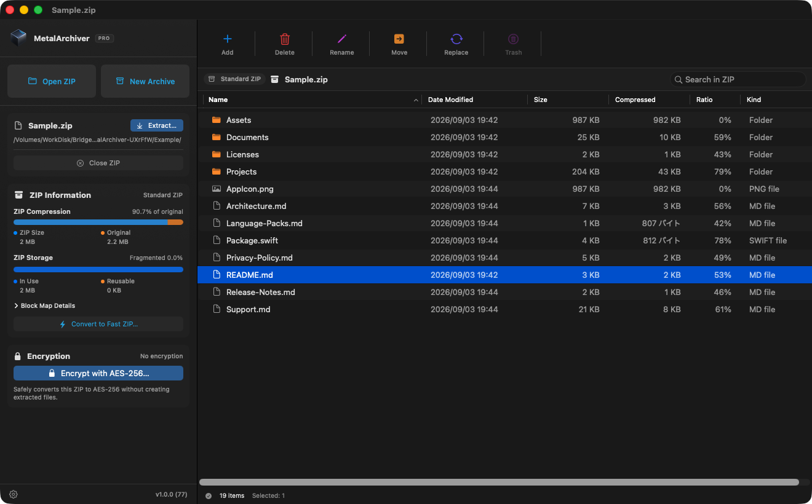Click the Release-Notes.md file name
812x504 pixels.
pos(261,292)
